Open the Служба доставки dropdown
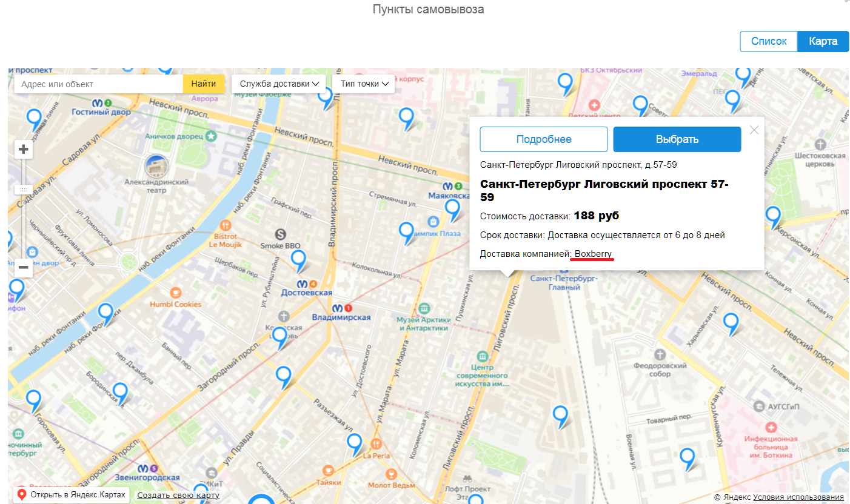Screen dimensions: 850x504 [279, 84]
